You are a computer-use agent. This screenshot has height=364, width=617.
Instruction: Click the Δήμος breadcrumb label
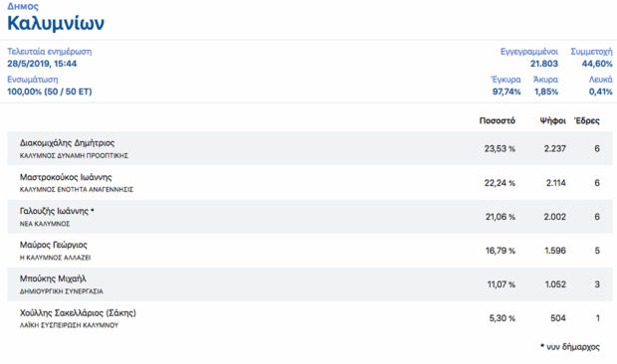coord(23,6)
